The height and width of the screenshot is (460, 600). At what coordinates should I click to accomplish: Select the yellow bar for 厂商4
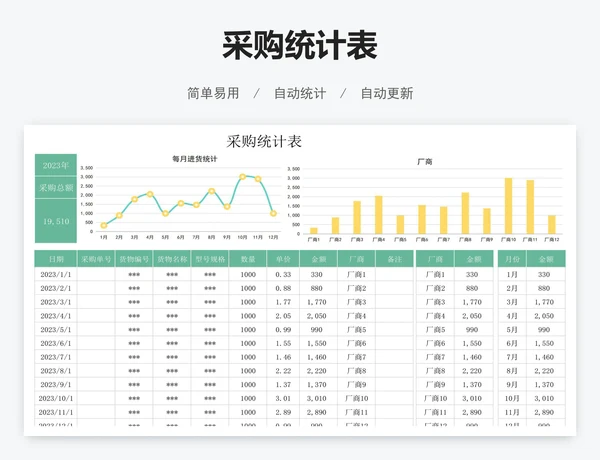click(378, 215)
